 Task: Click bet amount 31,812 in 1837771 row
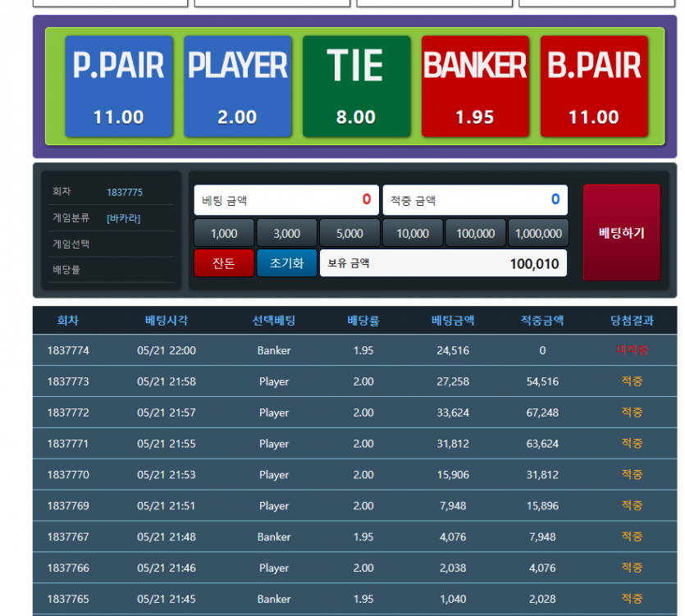(x=453, y=444)
